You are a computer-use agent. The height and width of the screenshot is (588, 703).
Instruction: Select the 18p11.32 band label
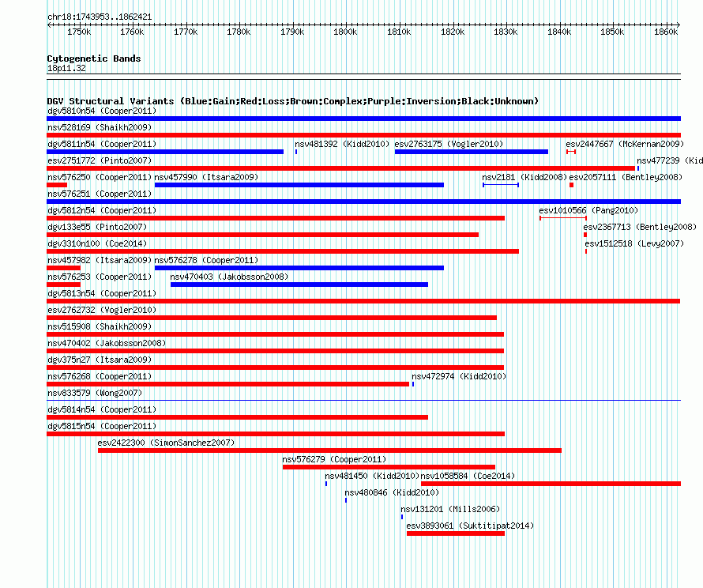(66, 68)
